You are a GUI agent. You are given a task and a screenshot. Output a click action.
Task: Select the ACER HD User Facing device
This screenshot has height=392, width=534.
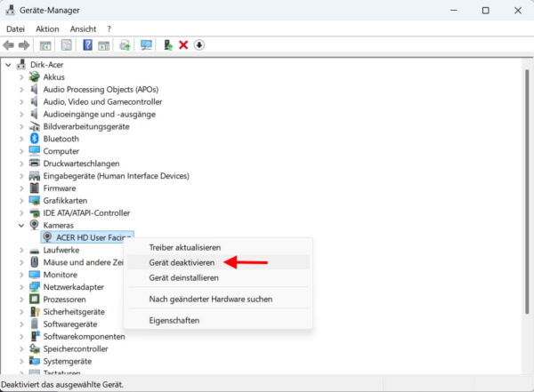coord(87,237)
